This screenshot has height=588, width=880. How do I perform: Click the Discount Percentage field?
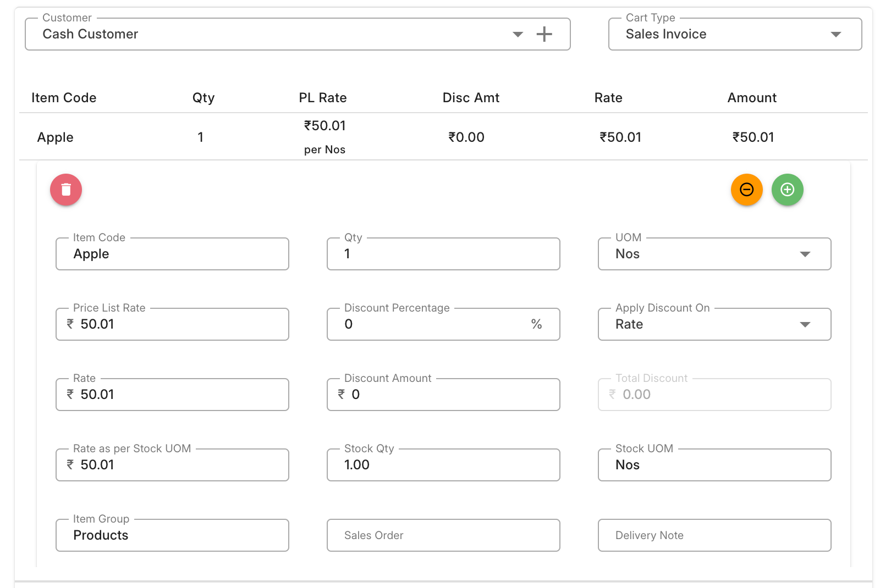click(x=443, y=324)
